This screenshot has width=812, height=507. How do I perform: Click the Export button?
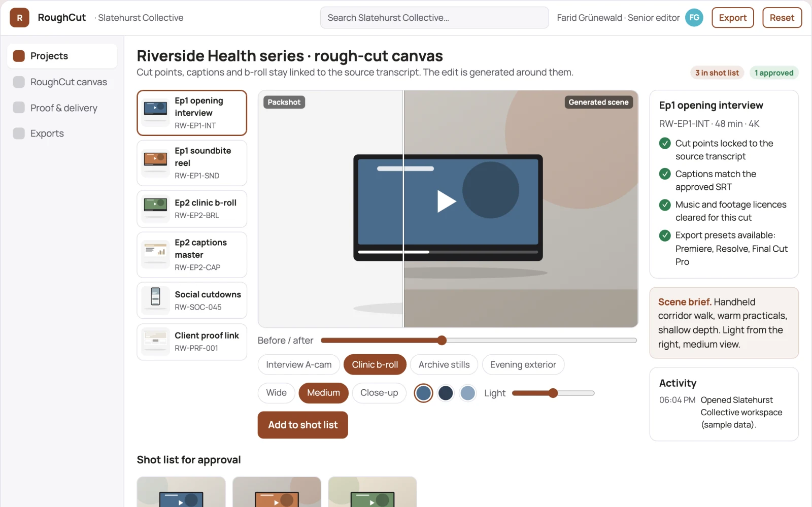[x=733, y=18]
